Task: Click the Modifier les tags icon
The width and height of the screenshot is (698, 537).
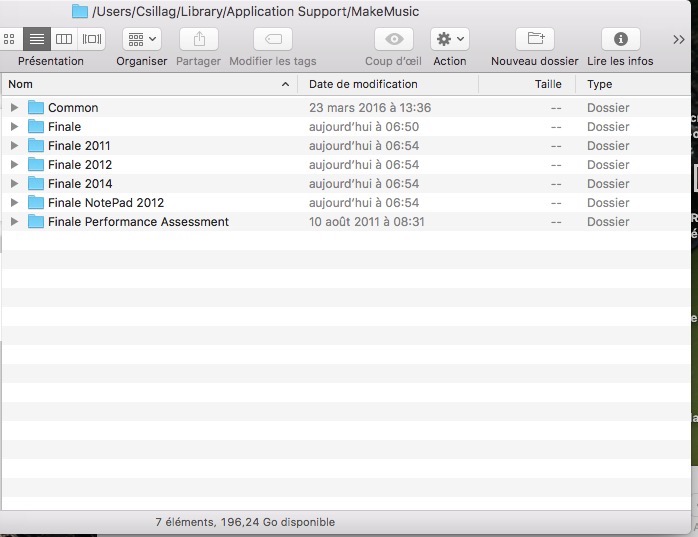Action: coord(273,39)
